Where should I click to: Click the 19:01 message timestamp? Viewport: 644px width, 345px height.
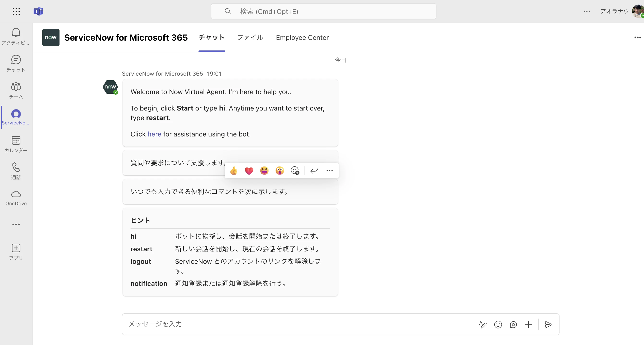click(214, 74)
